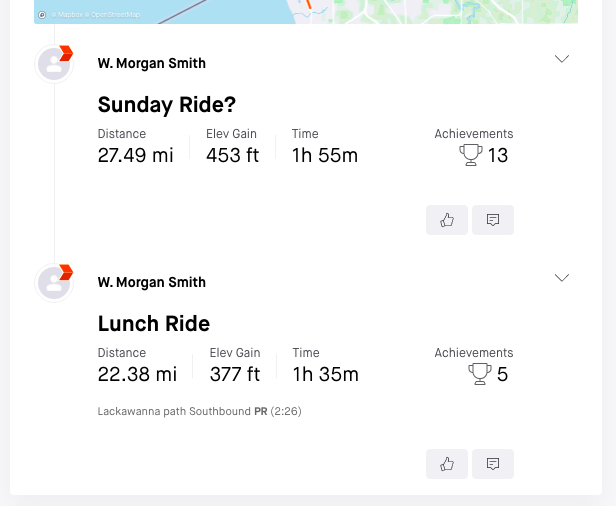Open the avatar beside the Lunch Ride post
Image resolution: width=616 pixels, height=506 pixels.
pos(54,283)
